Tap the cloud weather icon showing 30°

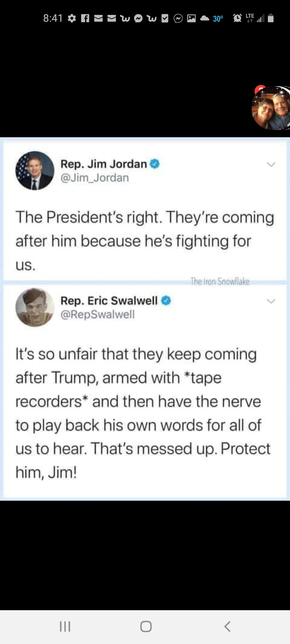pos(205,19)
